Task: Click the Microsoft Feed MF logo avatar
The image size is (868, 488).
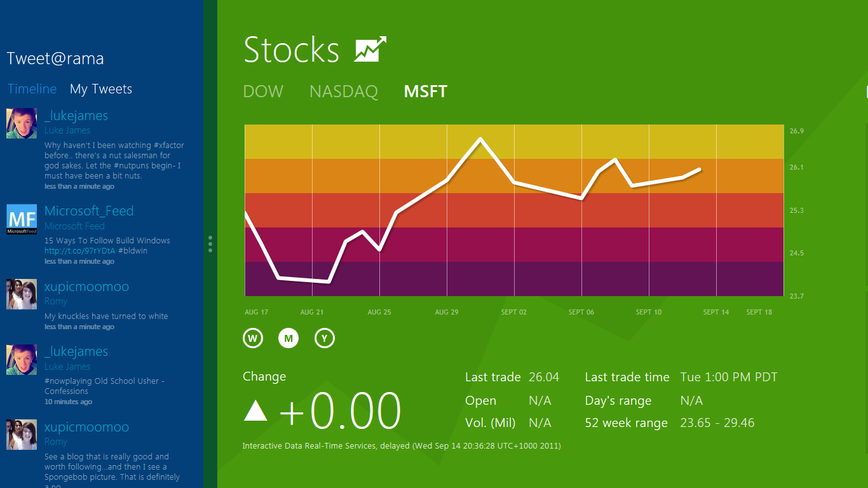Action: pyautogui.click(x=22, y=219)
